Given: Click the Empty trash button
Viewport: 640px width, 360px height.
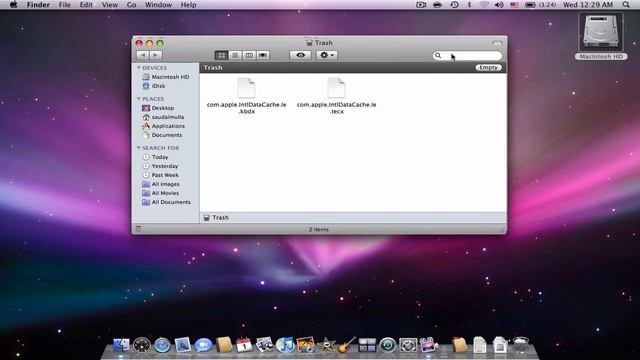Looking at the screenshot, I should click(x=488, y=67).
